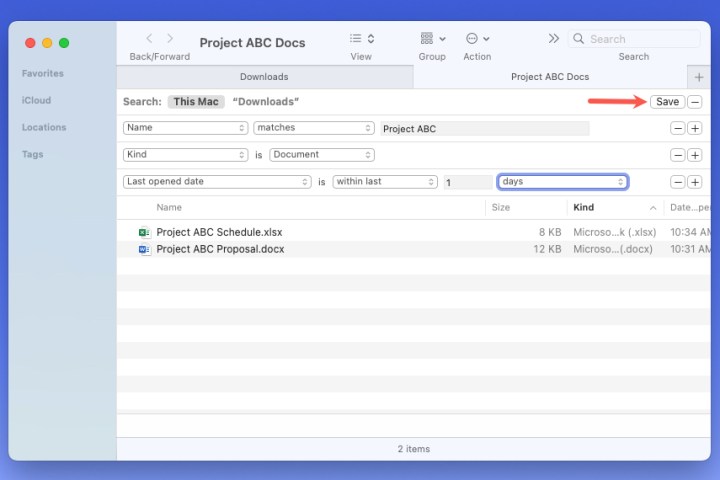
Task: Click the Back arrow in toolbar
Action: (x=149, y=39)
